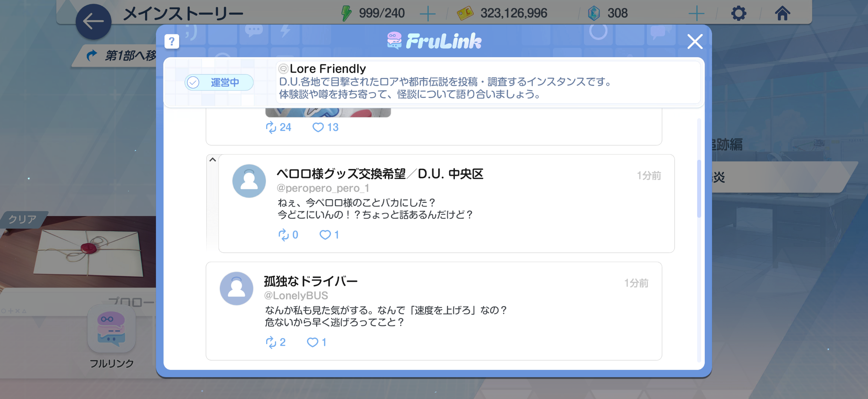Add gems with the plus beside 308
The height and width of the screenshot is (399, 868).
696,14
